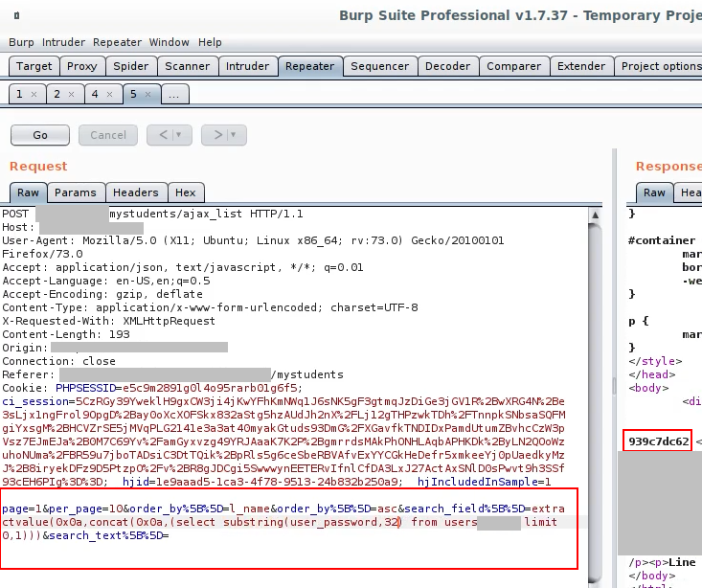
Task: Click the request/response pane splitter handle
Action: [x=614, y=385]
